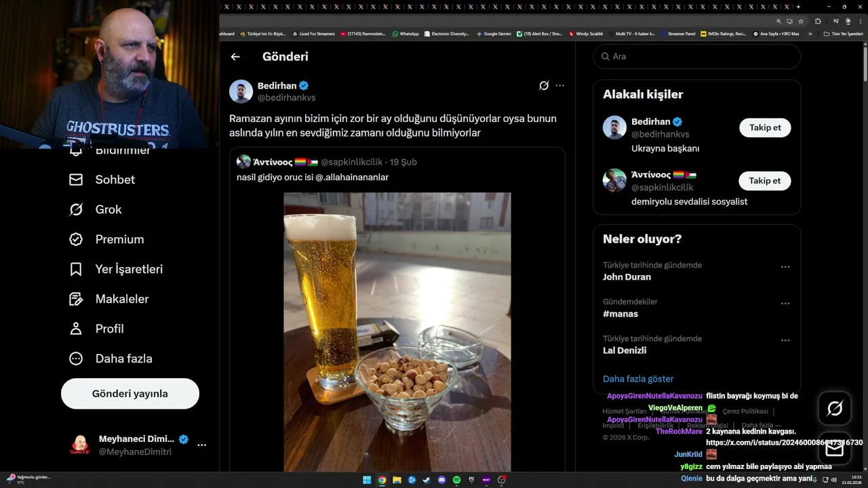Open Lal Denizli trending topic
The height and width of the screenshot is (488, 868).
point(625,350)
